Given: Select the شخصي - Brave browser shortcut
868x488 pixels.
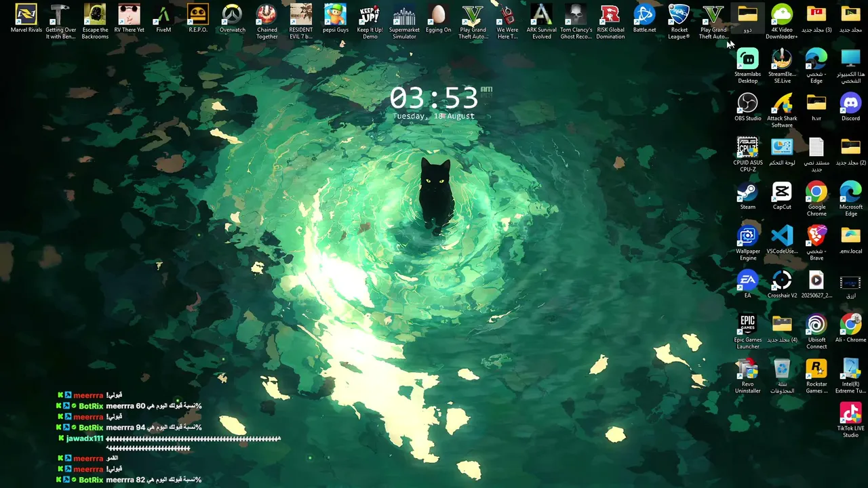Looking at the screenshot, I should click(x=816, y=243).
